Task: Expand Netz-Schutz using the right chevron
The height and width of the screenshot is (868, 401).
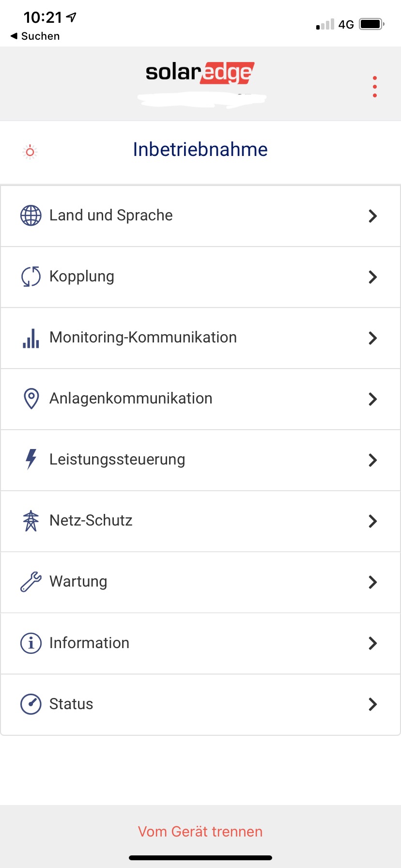Action: 372,521
